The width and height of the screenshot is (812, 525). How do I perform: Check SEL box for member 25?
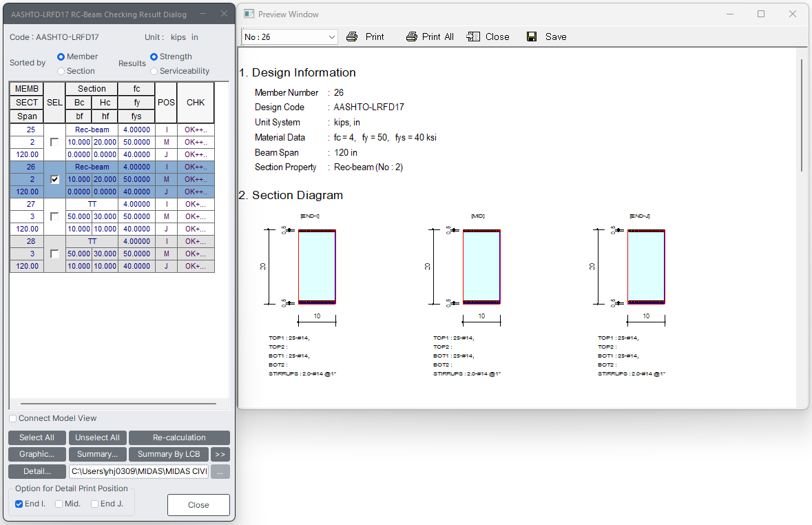pyautogui.click(x=54, y=142)
